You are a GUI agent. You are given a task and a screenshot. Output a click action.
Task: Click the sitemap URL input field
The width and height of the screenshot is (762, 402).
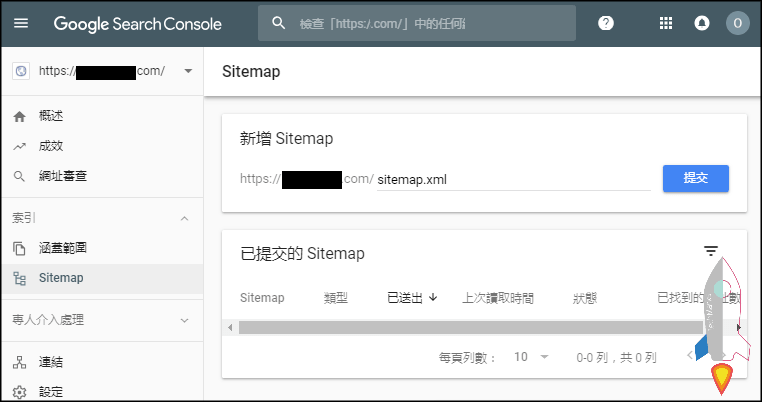tap(512, 179)
